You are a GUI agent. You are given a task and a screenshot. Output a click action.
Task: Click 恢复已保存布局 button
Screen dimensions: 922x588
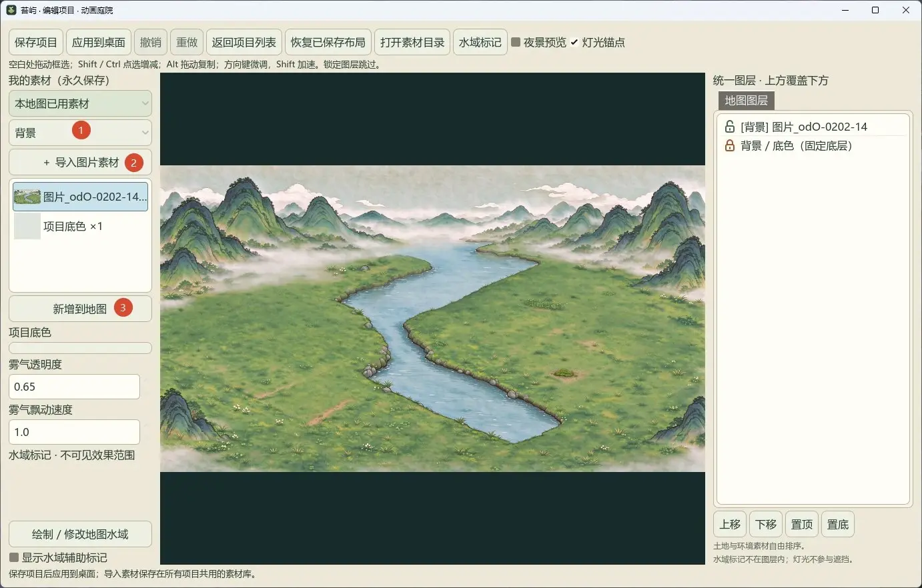click(x=328, y=42)
